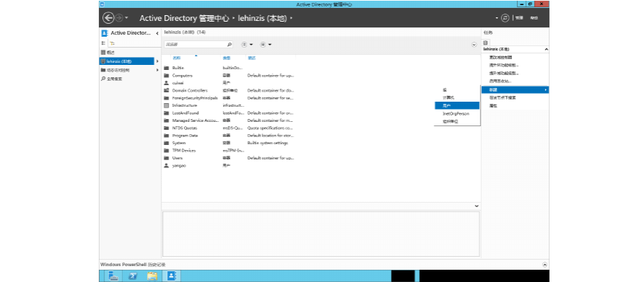Collapse the Active Directory navigation pane

(x=157, y=33)
